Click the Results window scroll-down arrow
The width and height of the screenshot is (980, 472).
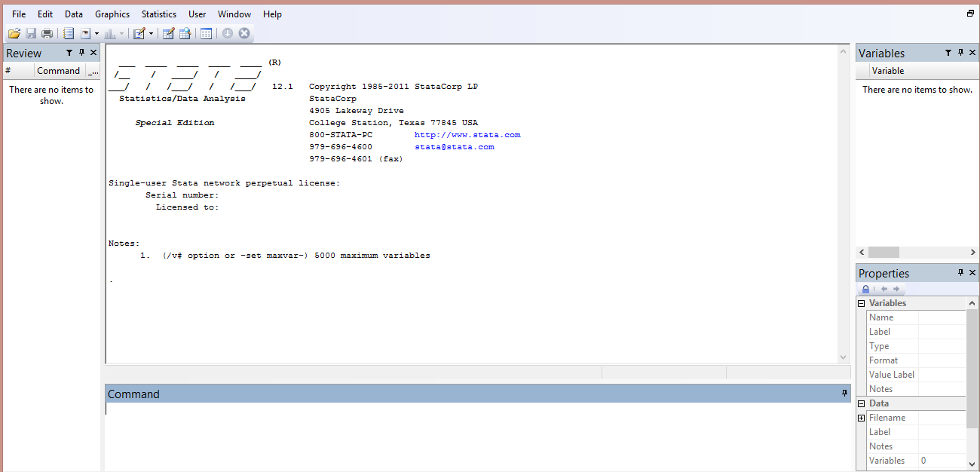(x=844, y=357)
